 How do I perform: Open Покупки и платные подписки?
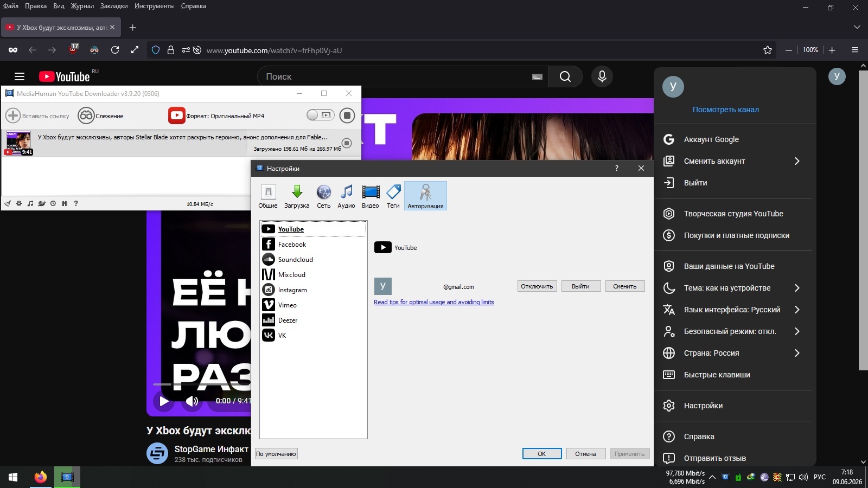[x=733, y=235]
